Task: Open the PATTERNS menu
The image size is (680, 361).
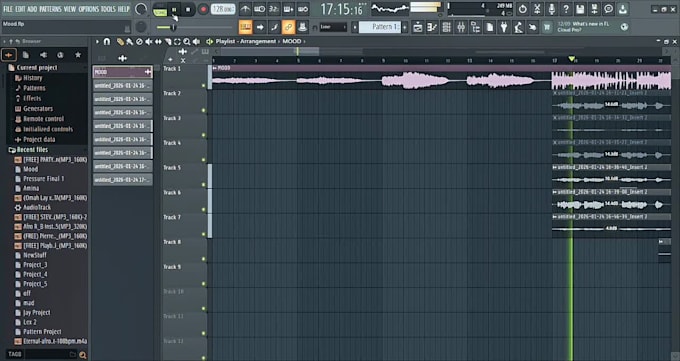Action: point(51,9)
